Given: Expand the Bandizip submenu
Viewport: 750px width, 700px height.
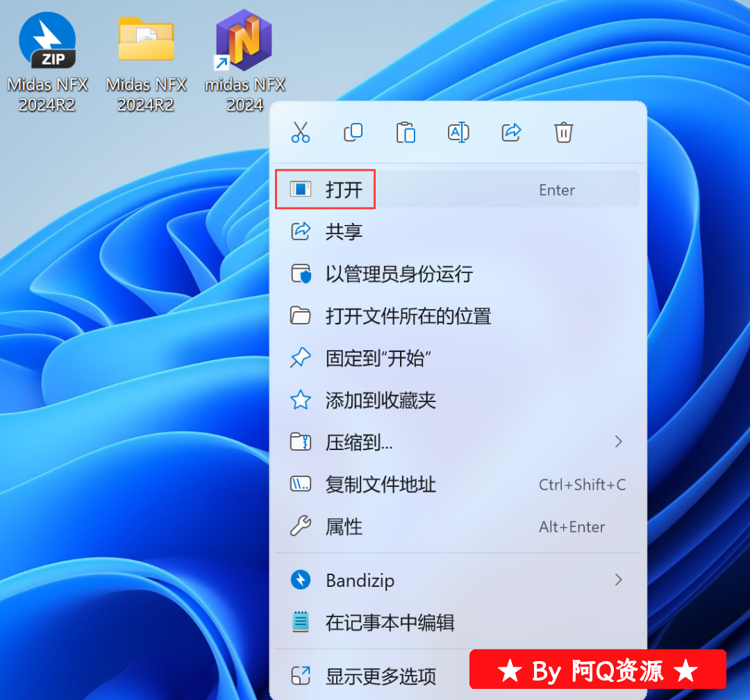Looking at the screenshot, I should (x=457, y=580).
